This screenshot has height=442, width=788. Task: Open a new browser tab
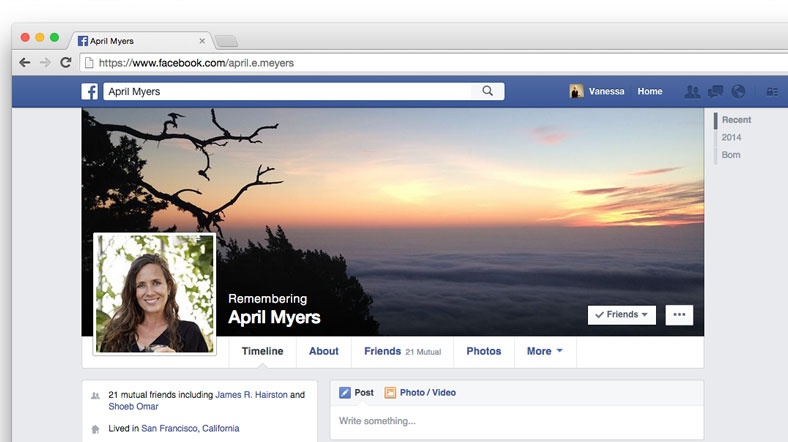coord(226,41)
